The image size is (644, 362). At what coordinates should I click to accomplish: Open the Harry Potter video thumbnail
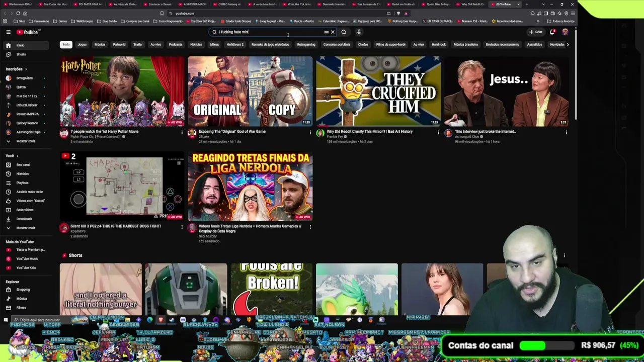pyautogui.click(x=122, y=92)
